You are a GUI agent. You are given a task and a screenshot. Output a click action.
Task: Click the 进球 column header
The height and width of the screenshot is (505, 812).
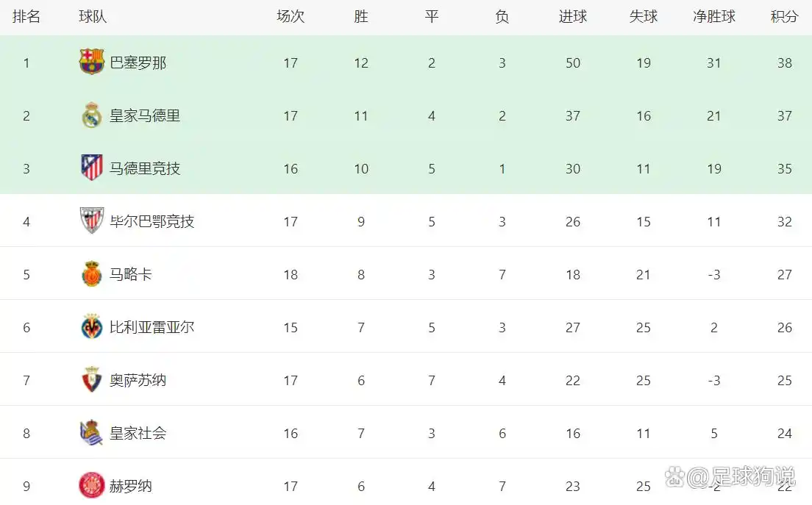coord(573,17)
